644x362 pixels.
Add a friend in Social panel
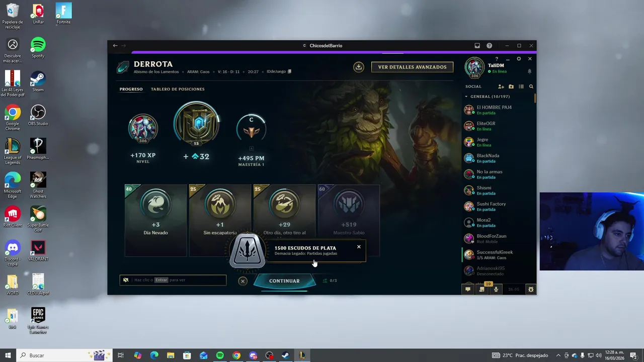tap(501, 86)
